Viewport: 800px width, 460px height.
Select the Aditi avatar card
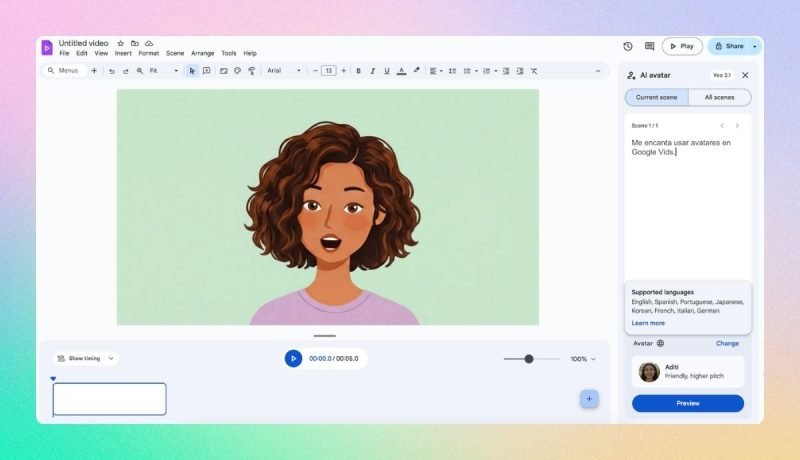[x=688, y=372]
